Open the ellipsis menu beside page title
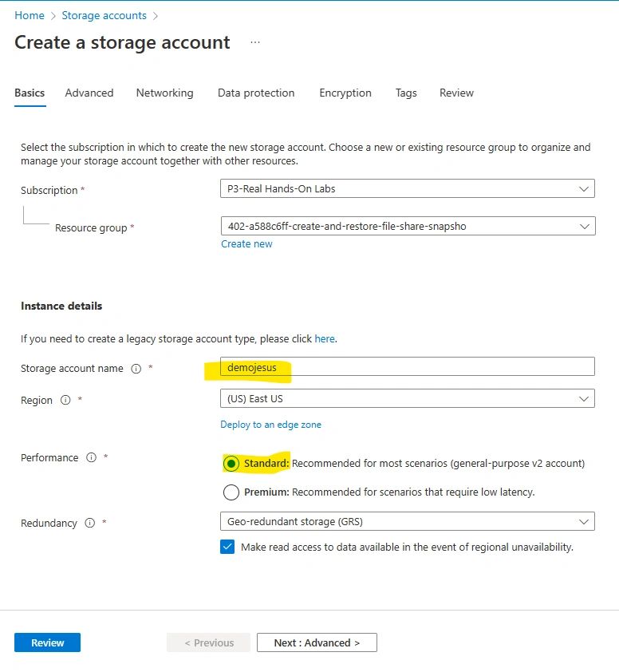The image size is (619, 672). coord(255,42)
